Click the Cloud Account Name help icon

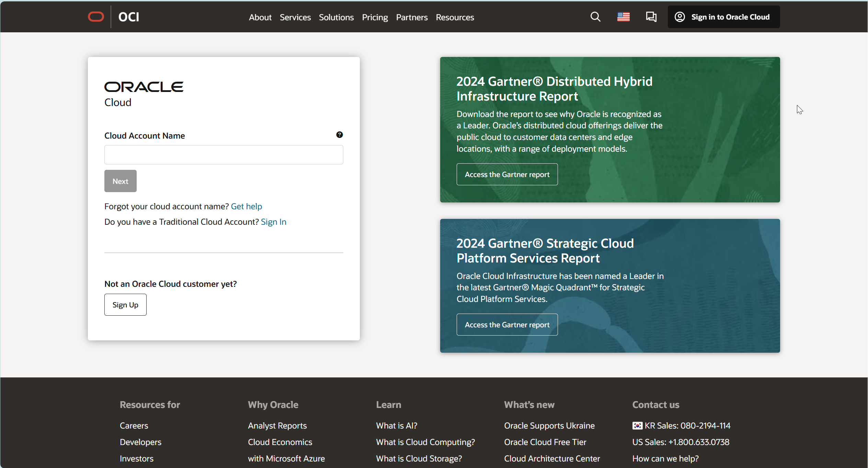click(x=339, y=135)
